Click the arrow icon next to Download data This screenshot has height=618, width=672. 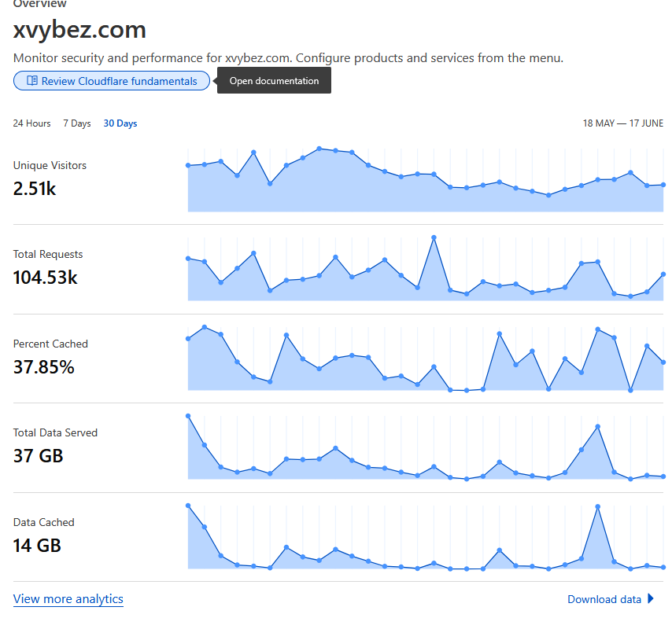point(651,599)
